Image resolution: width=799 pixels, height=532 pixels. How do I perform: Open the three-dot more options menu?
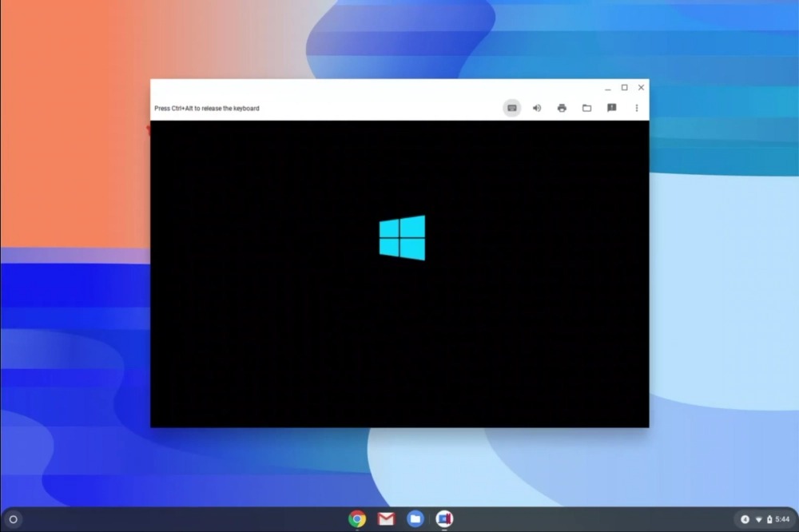tap(637, 108)
